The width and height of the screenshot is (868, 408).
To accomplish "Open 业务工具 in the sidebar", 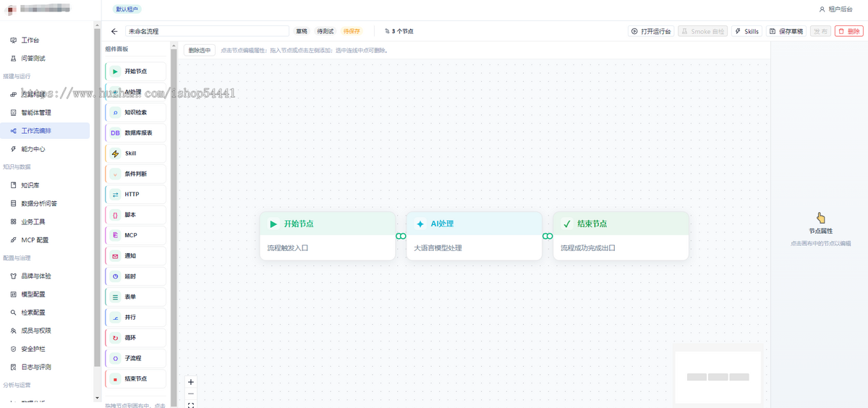I will 45,221.
